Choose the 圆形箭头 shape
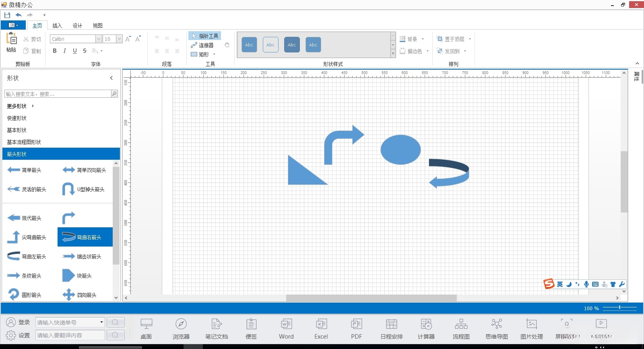Viewport: 644px width, 349px height. (x=24, y=295)
